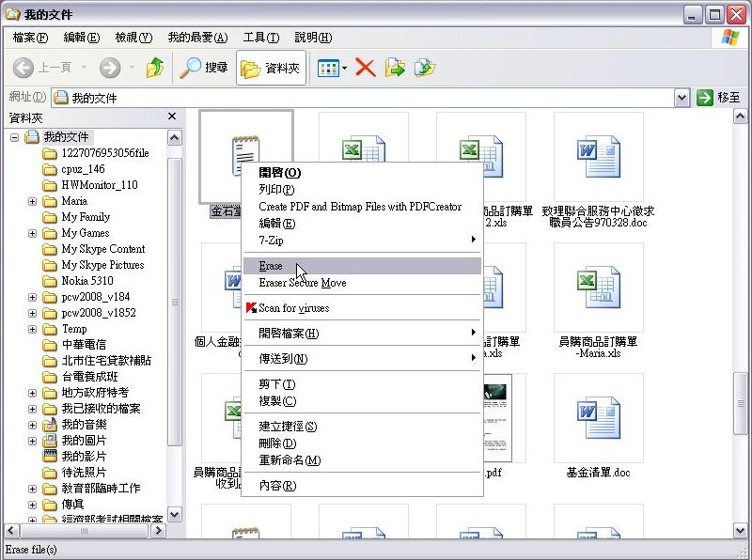Select the My Family folder
752x560 pixels.
(x=76, y=217)
